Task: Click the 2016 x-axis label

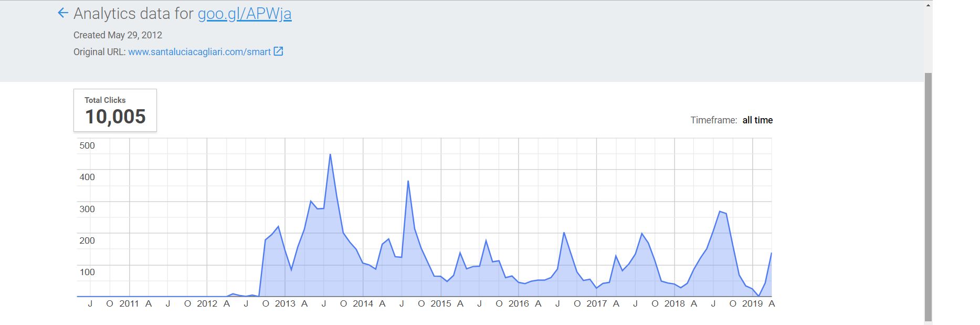Action: [519, 303]
